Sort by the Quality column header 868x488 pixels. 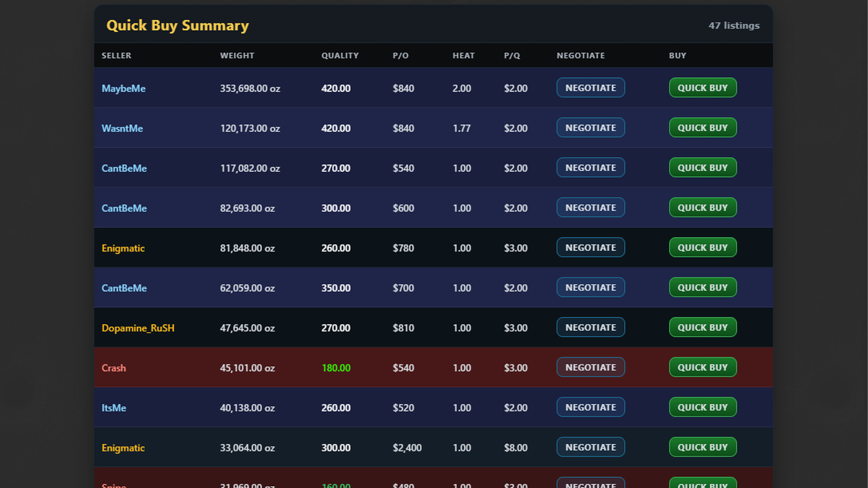click(340, 56)
